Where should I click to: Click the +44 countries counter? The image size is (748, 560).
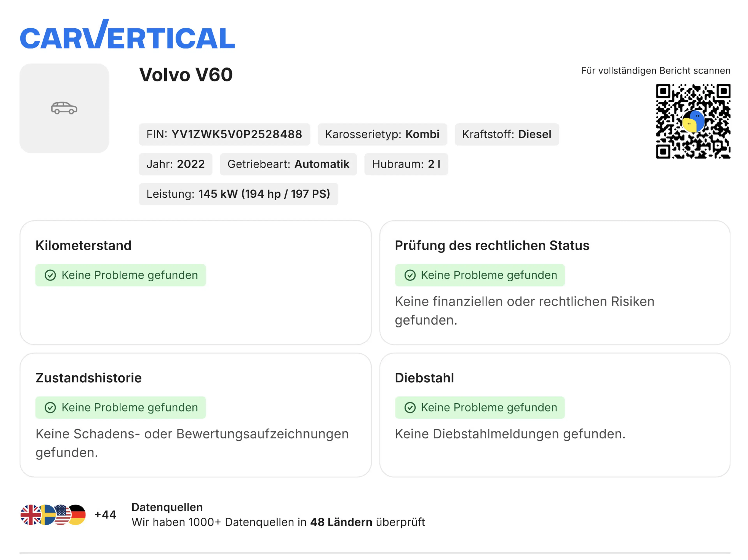(105, 515)
